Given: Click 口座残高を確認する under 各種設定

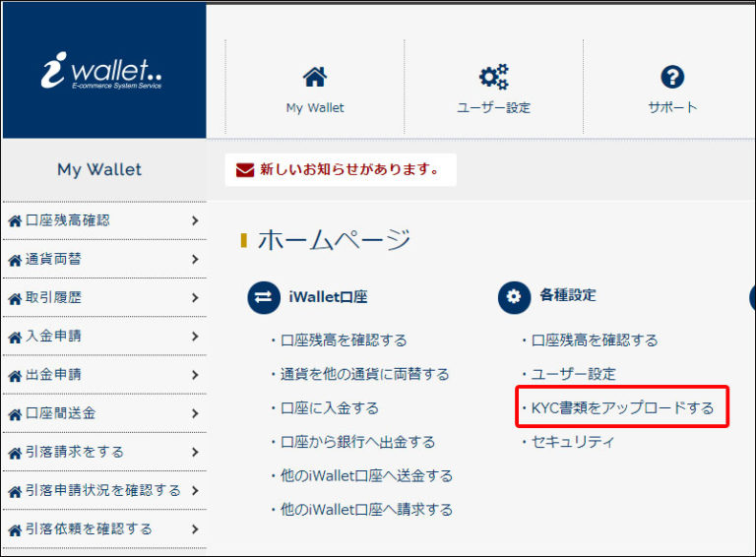Looking at the screenshot, I should coord(594,340).
